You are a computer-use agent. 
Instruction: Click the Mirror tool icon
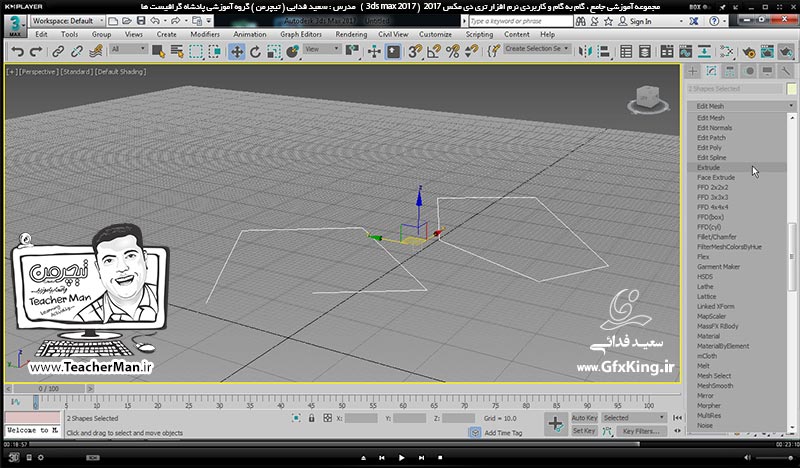pos(585,51)
